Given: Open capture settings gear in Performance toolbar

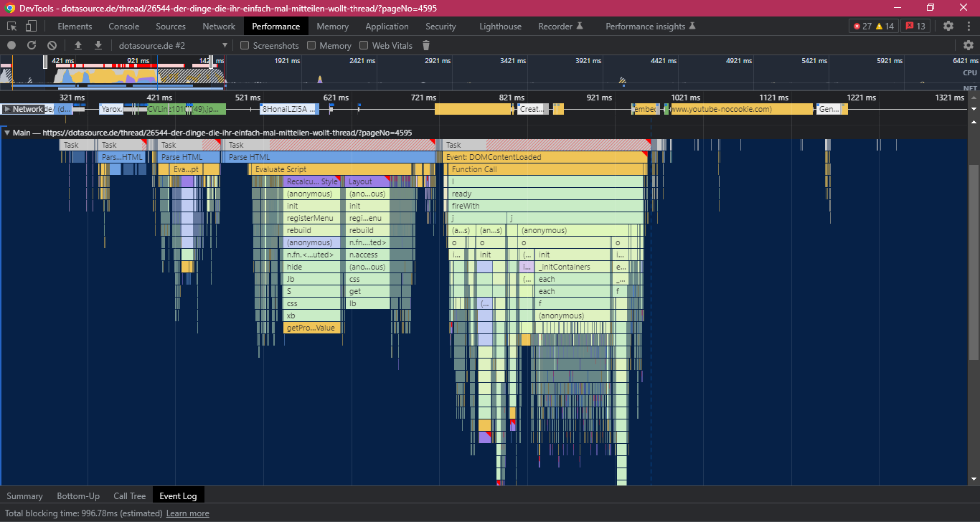Looking at the screenshot, I should coord(969,45).
